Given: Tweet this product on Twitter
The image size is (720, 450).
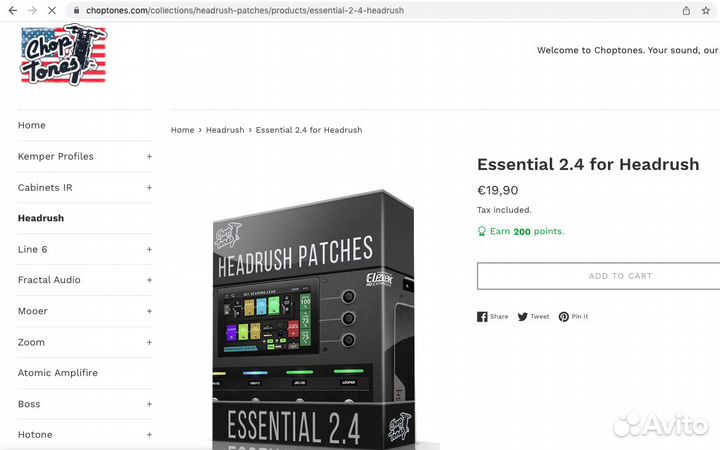Looking at the screenshot, I should click(x=534, y=316).
